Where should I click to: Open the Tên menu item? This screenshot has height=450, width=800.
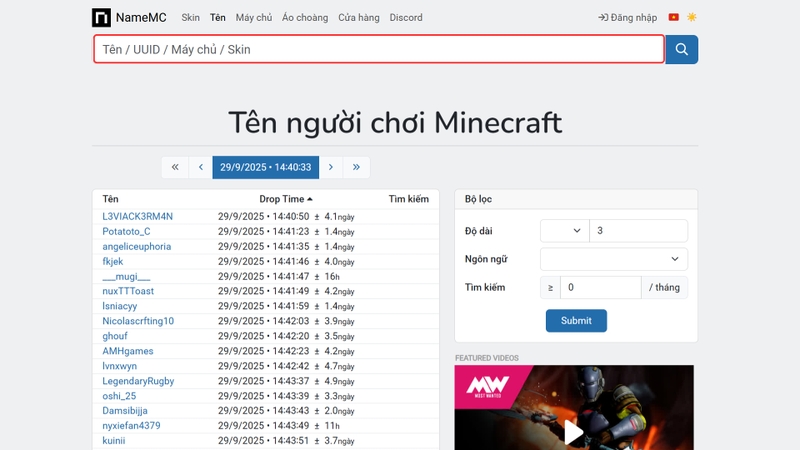click(x=217, y=17)
